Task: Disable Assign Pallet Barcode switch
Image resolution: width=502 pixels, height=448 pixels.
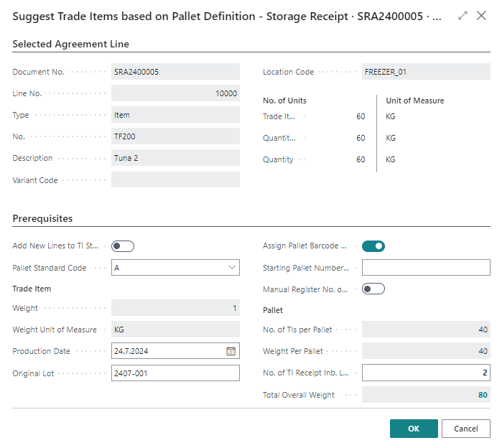Action: pos(373,246)
